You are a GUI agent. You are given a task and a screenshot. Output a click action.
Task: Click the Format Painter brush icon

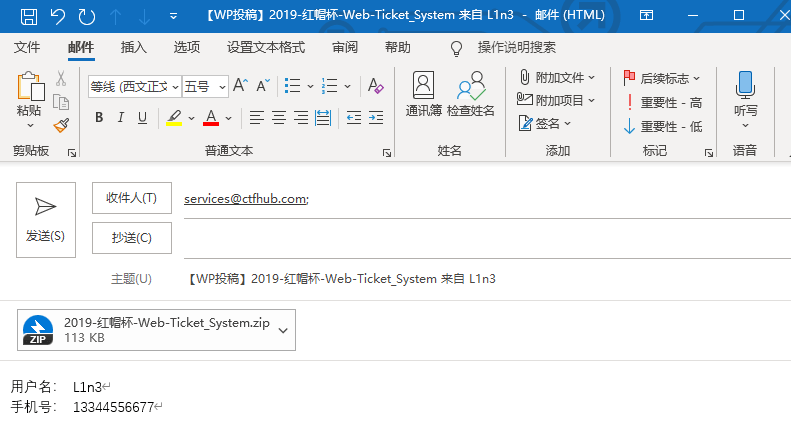(x=61, y=126)
